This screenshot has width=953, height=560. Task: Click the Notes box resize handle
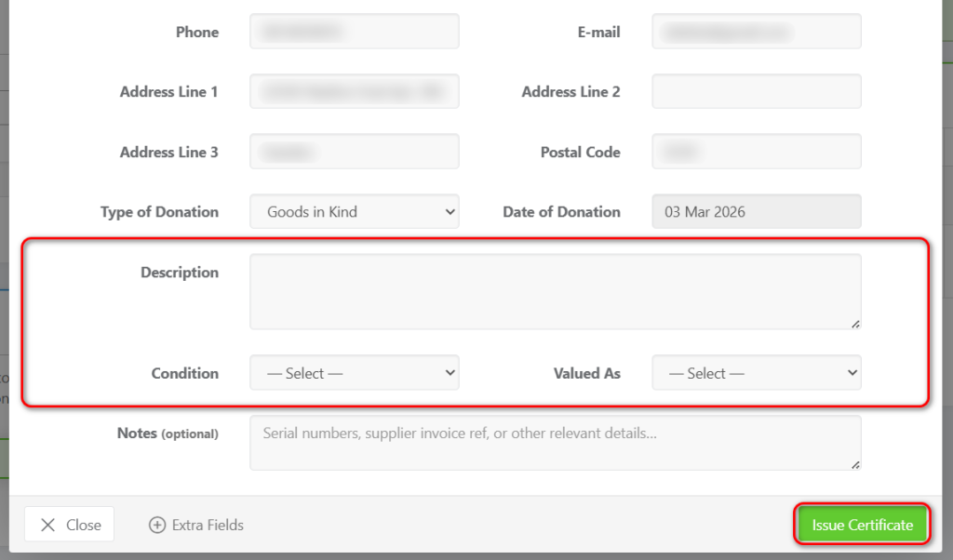(x=855, y=464)
